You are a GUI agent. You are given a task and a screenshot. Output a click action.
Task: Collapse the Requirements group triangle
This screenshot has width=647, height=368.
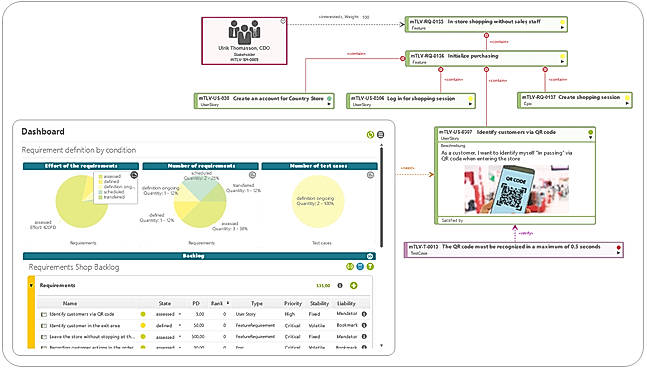point(31,285)
